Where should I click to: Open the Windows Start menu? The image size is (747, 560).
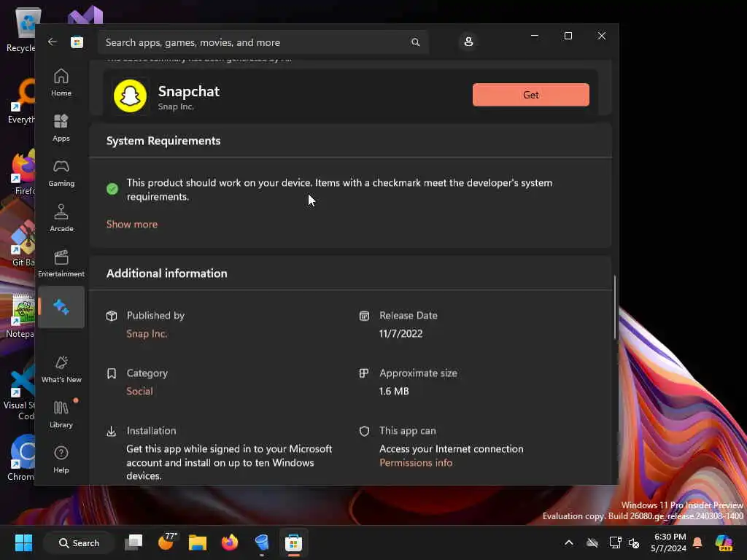23,542
